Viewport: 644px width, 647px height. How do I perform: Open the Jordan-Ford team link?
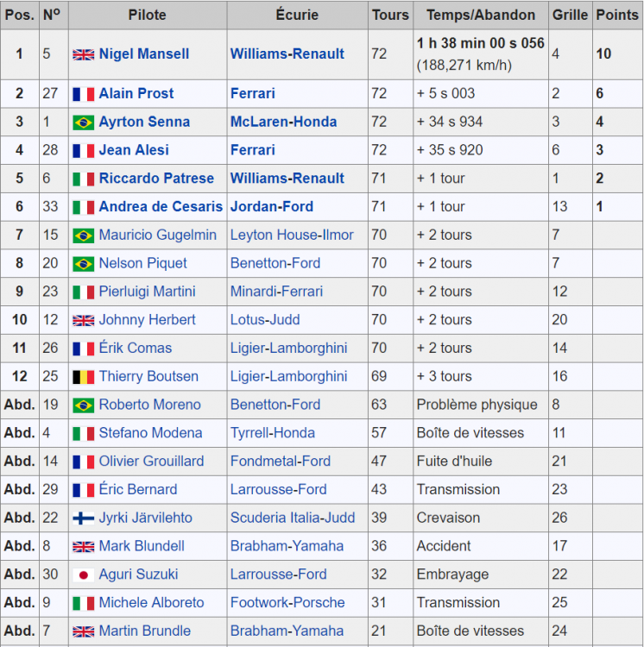pyautogui.click(x=272, y=206)
